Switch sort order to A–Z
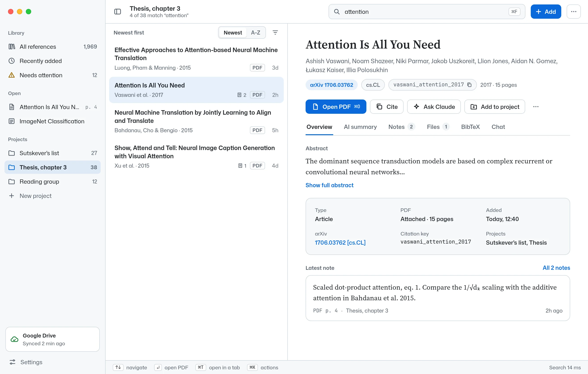 coord(255,33)
